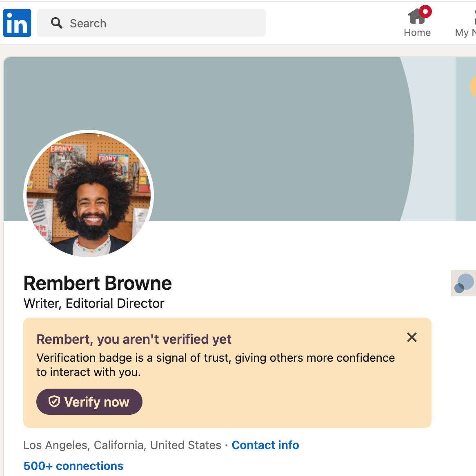Open Rembert Browne's profile photo

click(89, 194)
